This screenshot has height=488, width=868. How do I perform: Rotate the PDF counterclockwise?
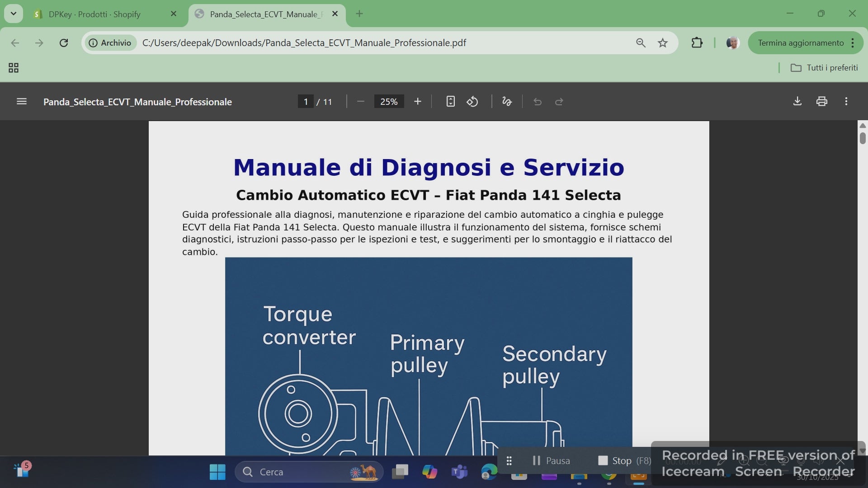(x=472, y=102)
